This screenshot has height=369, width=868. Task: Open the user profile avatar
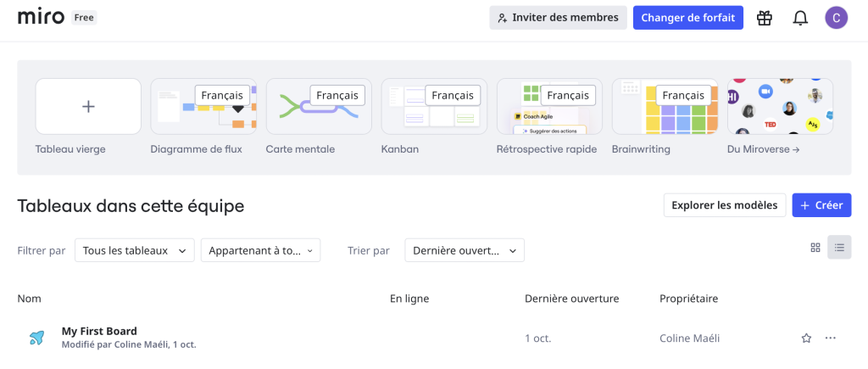pyautogui.click(x=836, y=18)
